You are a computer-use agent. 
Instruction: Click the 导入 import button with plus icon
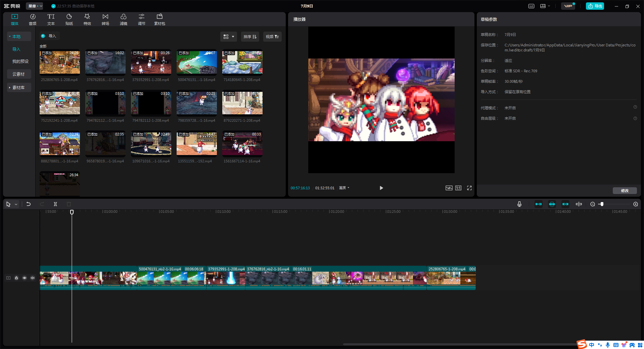point(49,36)
